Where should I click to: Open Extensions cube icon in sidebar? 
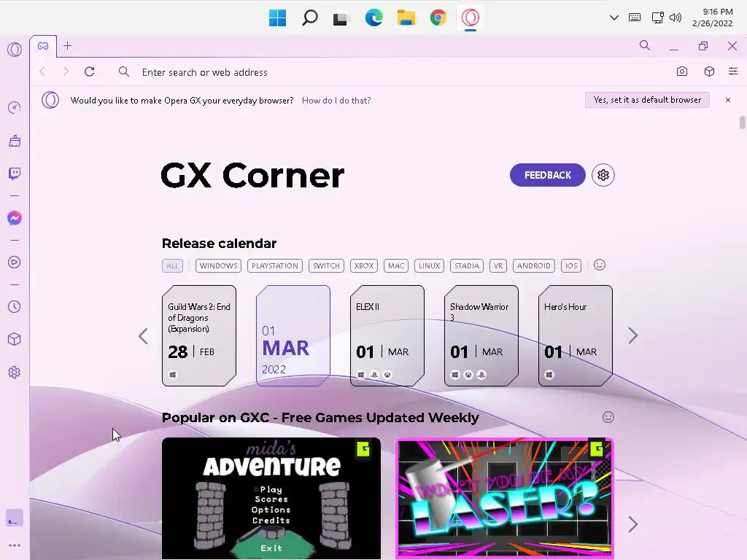(15, 339)
